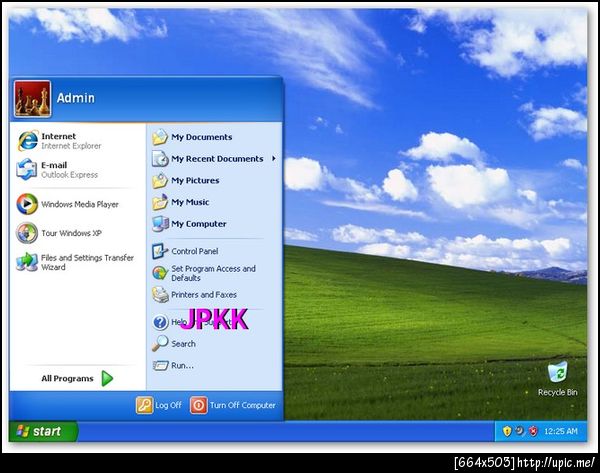
Task: Click "Files and Settings Transfer Wizard" text
Action: 88,262
